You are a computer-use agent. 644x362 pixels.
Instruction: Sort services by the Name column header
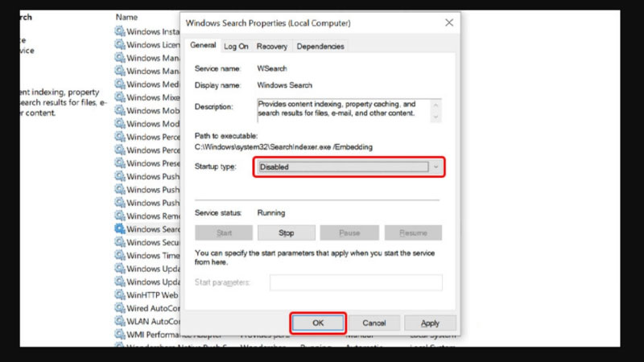[126, 16]
